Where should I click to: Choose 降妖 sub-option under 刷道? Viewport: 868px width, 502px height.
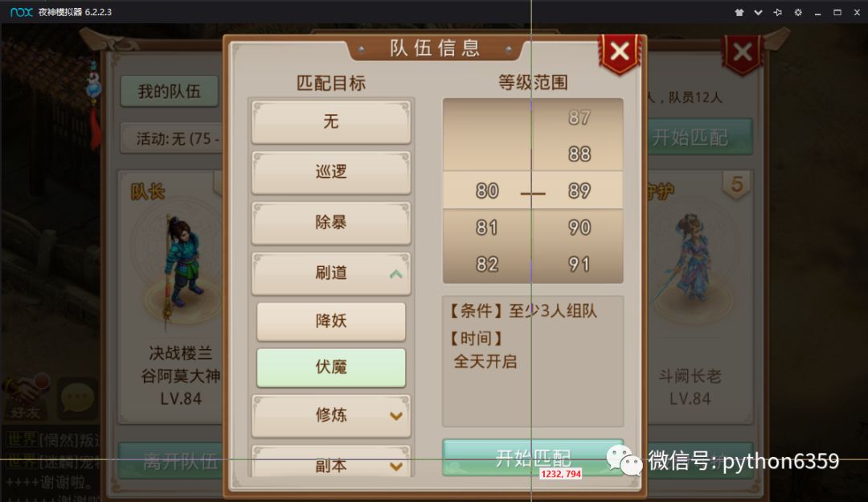tap(331, 321)
